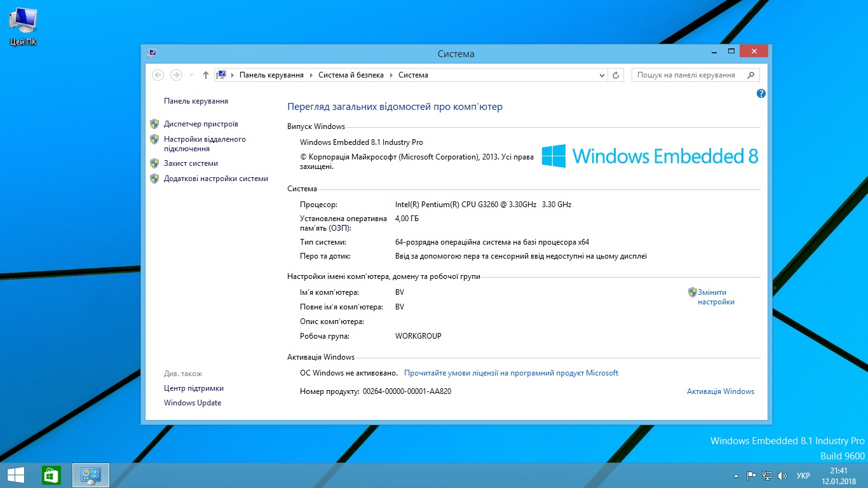
Task: Launch the Store from the taskbar
Action: [51, 475]
